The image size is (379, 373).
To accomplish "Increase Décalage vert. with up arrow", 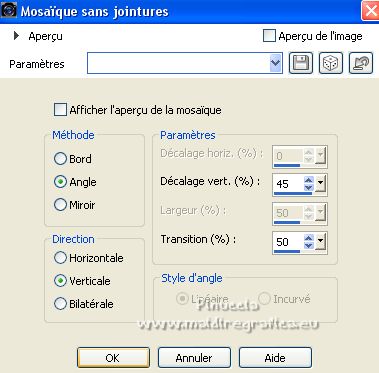I will tap(309, 180).
